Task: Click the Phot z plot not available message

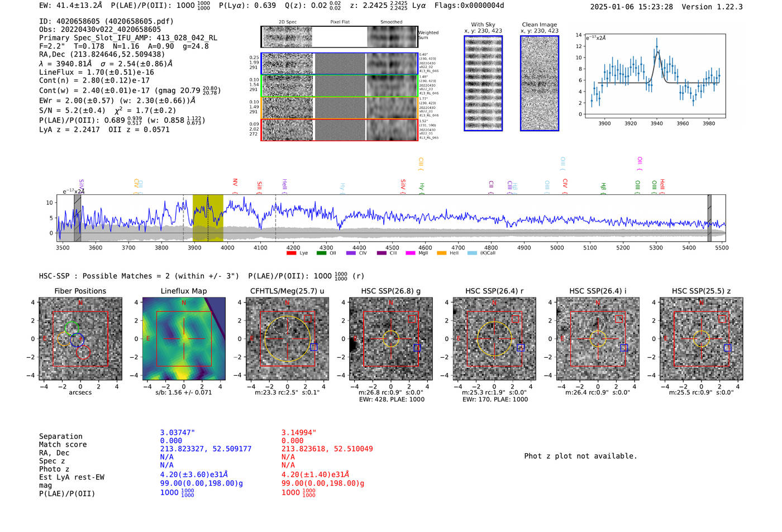Action: coord(580,456)
